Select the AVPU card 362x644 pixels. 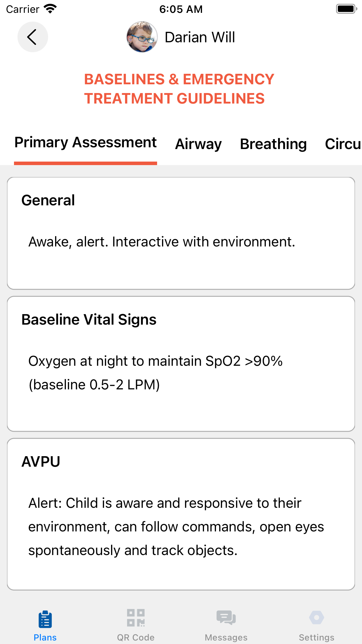pos(181,514)
